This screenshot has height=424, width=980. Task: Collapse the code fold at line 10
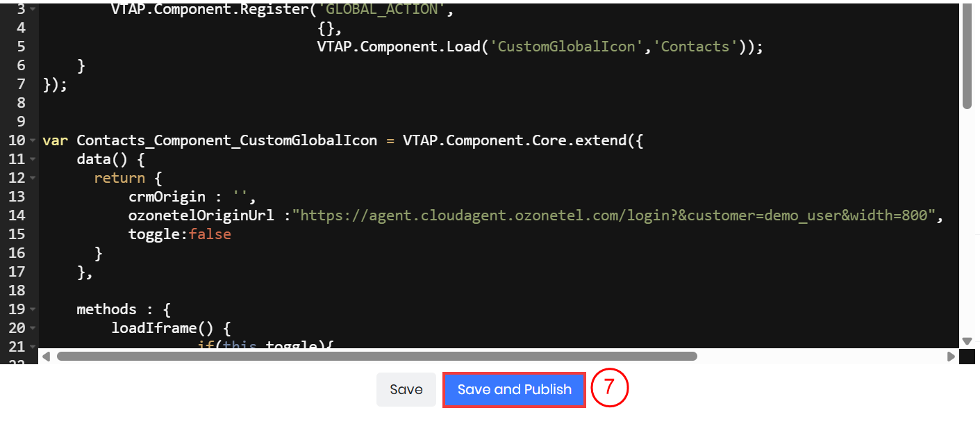[x=33, y=141]
